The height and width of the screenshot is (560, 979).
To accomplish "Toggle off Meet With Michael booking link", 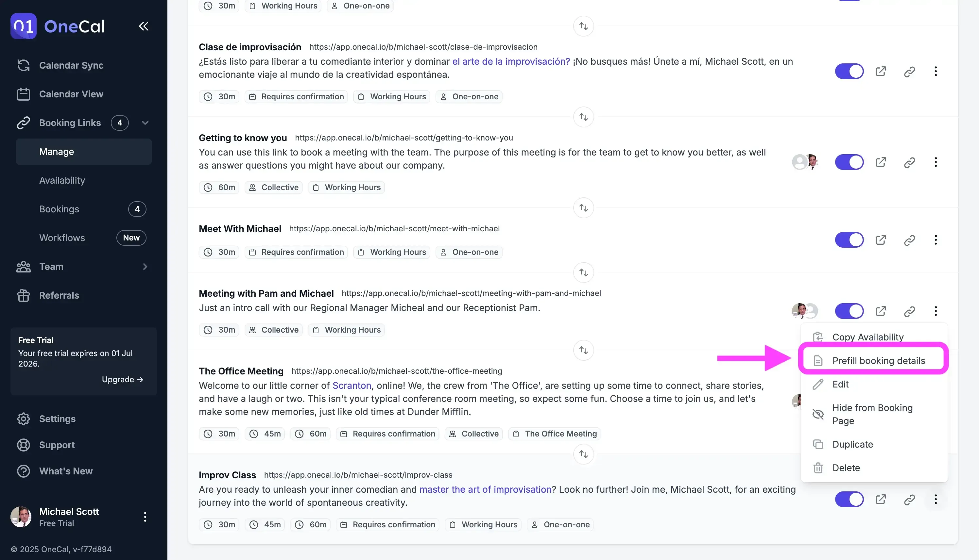I will [849, 240].
